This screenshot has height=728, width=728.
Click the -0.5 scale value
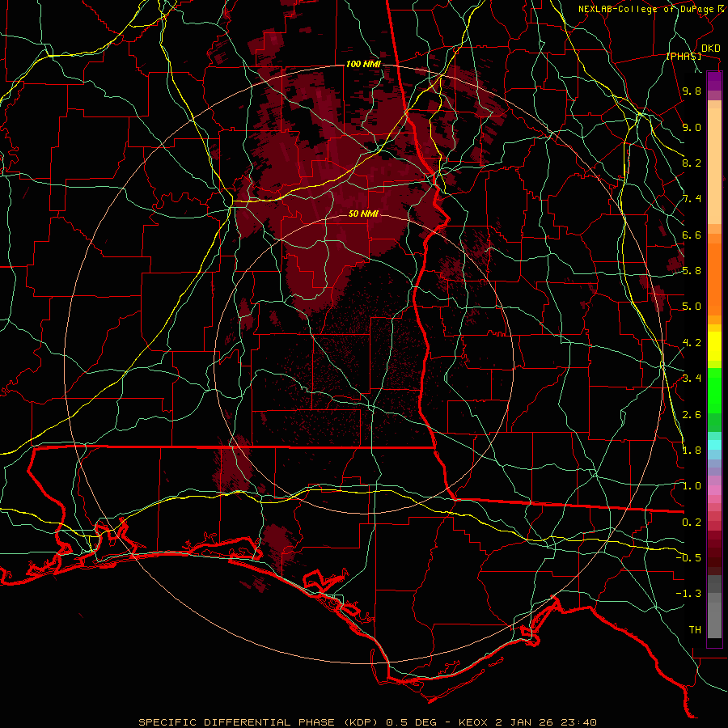pyautogui.click(x=688, y=557)
